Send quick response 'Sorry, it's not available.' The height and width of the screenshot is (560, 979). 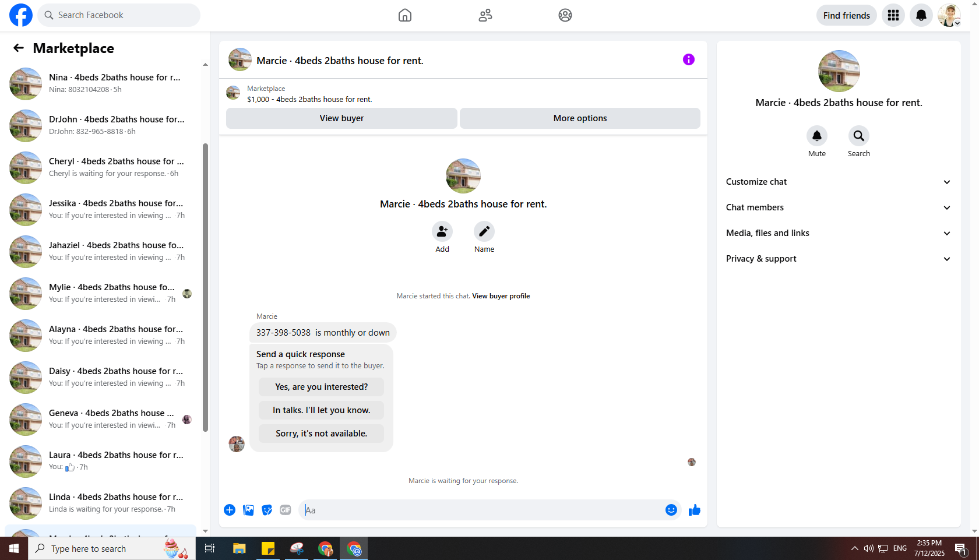coord(321,434)
